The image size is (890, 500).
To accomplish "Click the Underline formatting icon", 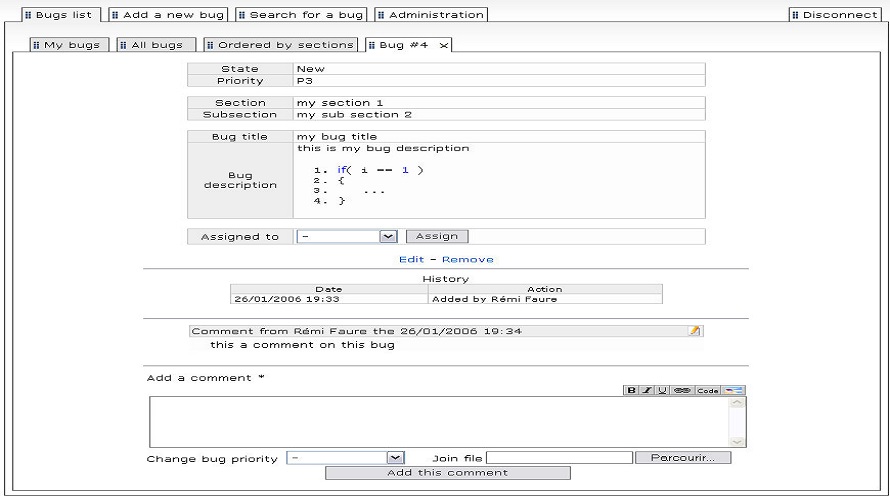I will tap(662, 390).
